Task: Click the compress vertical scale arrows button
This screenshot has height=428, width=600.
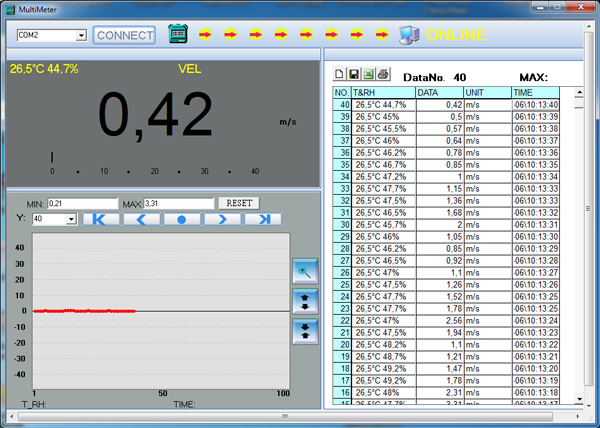Action: tap(304, 329)
